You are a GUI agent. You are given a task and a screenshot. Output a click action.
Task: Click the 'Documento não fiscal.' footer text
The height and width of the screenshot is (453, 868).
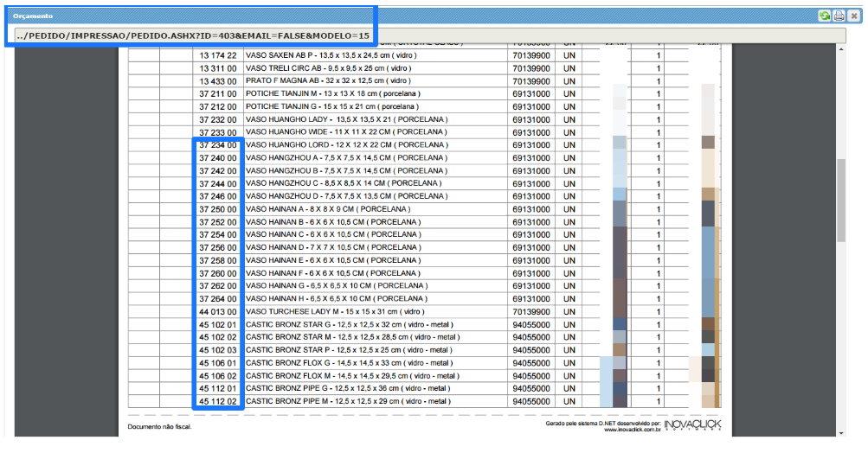pos(159,426)
